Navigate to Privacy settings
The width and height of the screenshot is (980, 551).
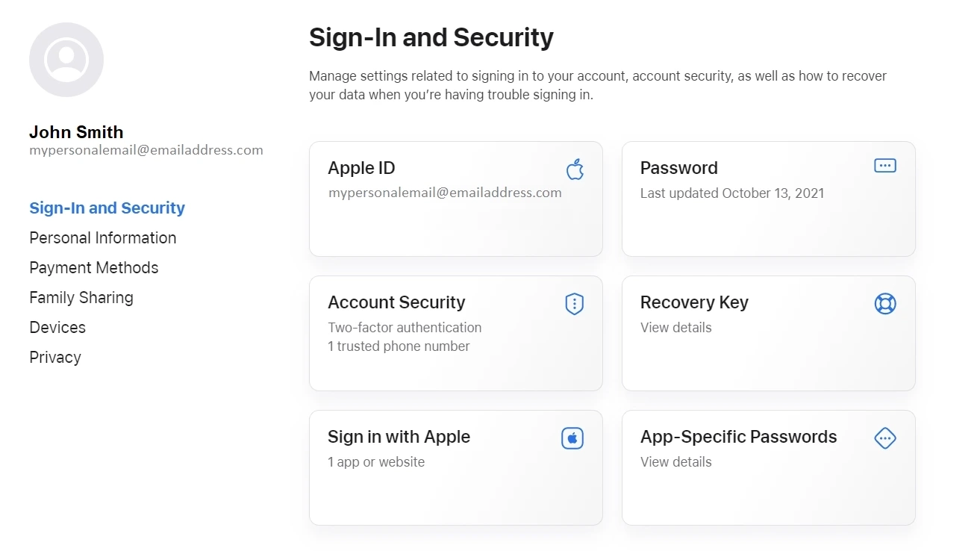pyautogui.click(x=55, y=357)
